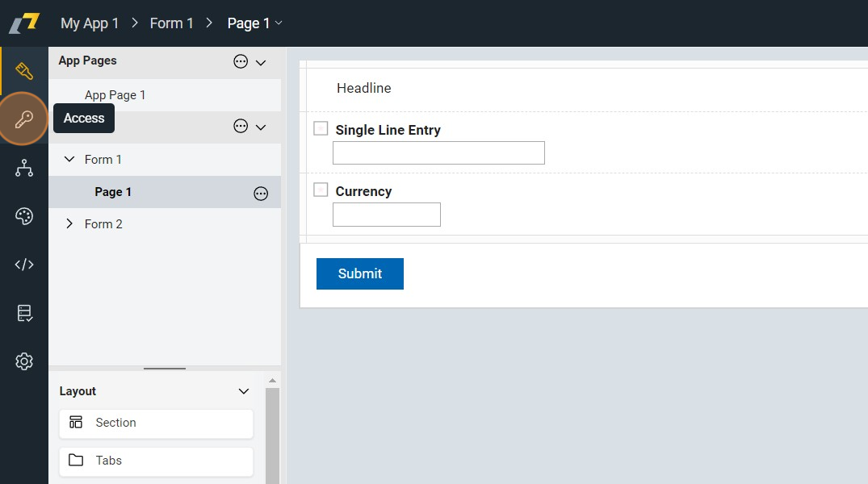Viewport: 868px width, 484px height.
Task: Click the Submit button
Action: tap(359, 273)
